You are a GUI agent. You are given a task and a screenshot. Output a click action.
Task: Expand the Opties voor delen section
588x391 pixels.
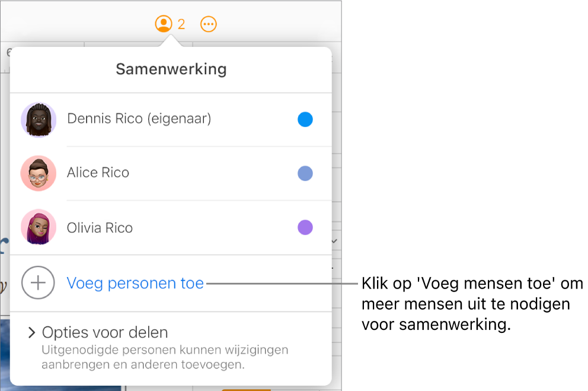pyautogui.click(x=104, y=332)
